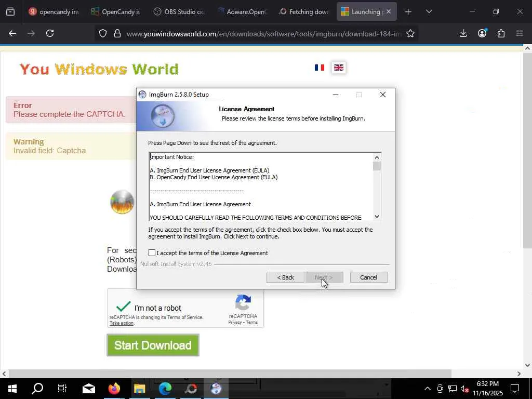Screen dimensions: 532x399
Task: Toggle the I'm not a robot checkbox
Action: 123,307
